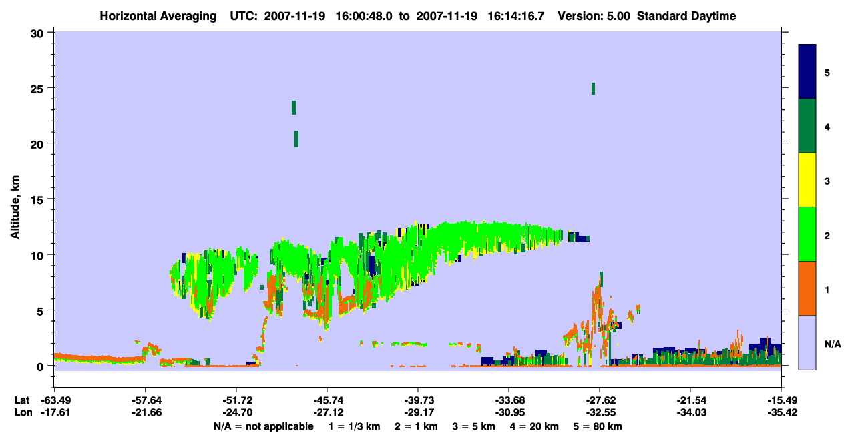Click the lavender N/A colorbar segment
Screen dimensions: 868x445
click(x=807, y=342)
